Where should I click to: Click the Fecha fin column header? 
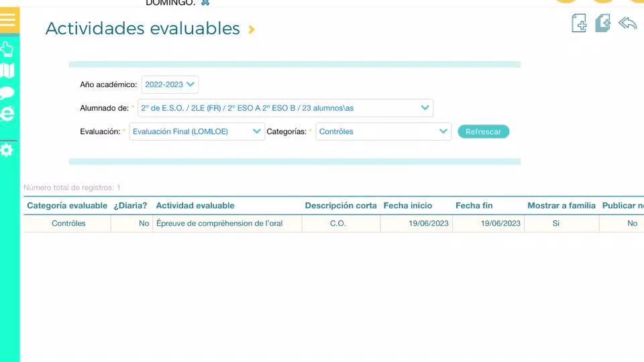pyautogui.click(x=474, y=206)
